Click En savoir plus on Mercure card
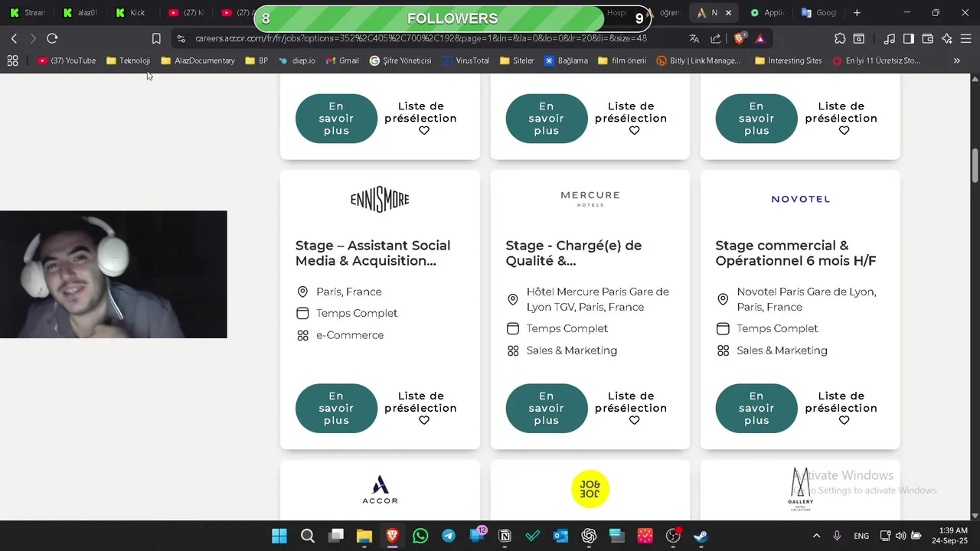 pos(546,408)
